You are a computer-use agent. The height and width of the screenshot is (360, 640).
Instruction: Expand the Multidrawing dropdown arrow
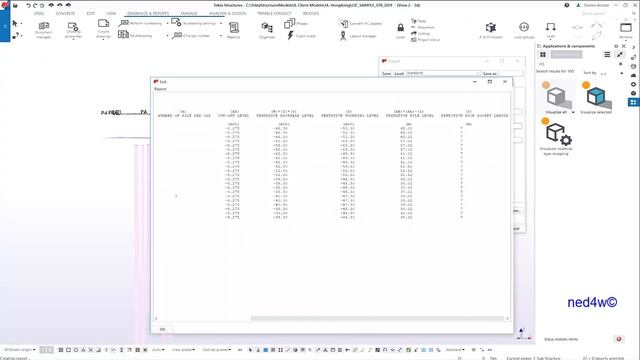click(x=167, y=36)
